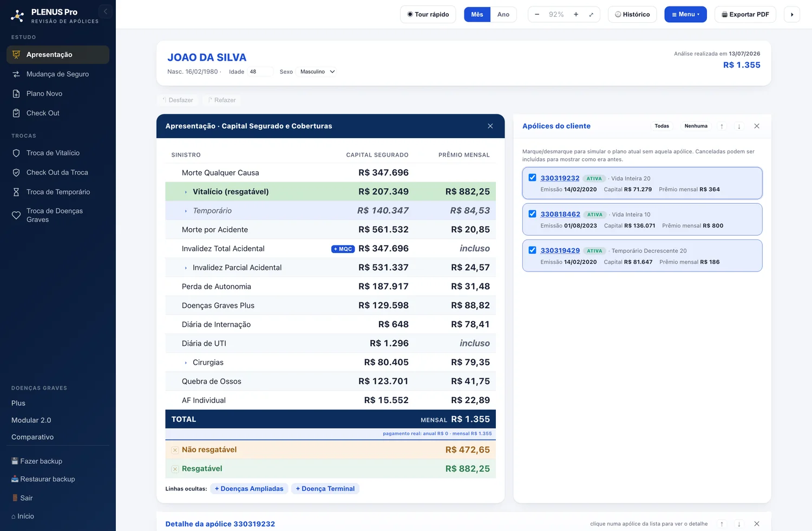This screenshot has width=812, height=531.
Task: Click the fullscreen expand arrows icon
Action: 591,15
